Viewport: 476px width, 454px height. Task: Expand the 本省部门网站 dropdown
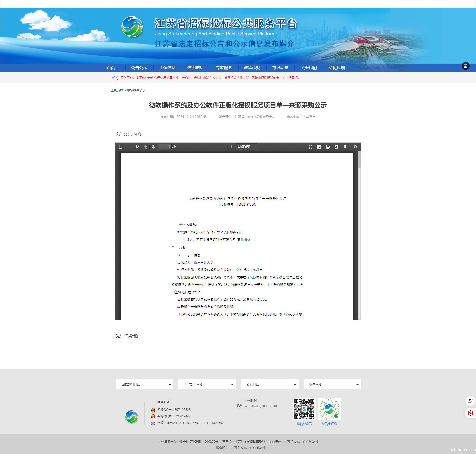point(207,384)
